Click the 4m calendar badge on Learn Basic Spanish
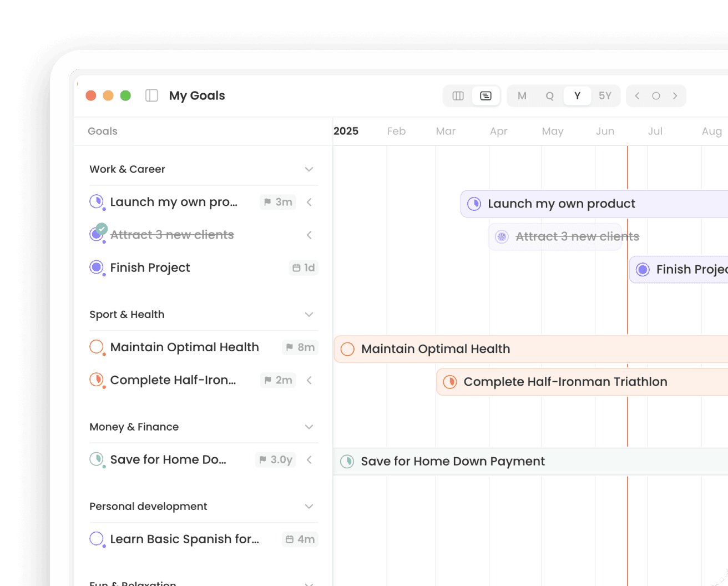The height and width of the screenshot is (586, 728). tap(300, 539)
